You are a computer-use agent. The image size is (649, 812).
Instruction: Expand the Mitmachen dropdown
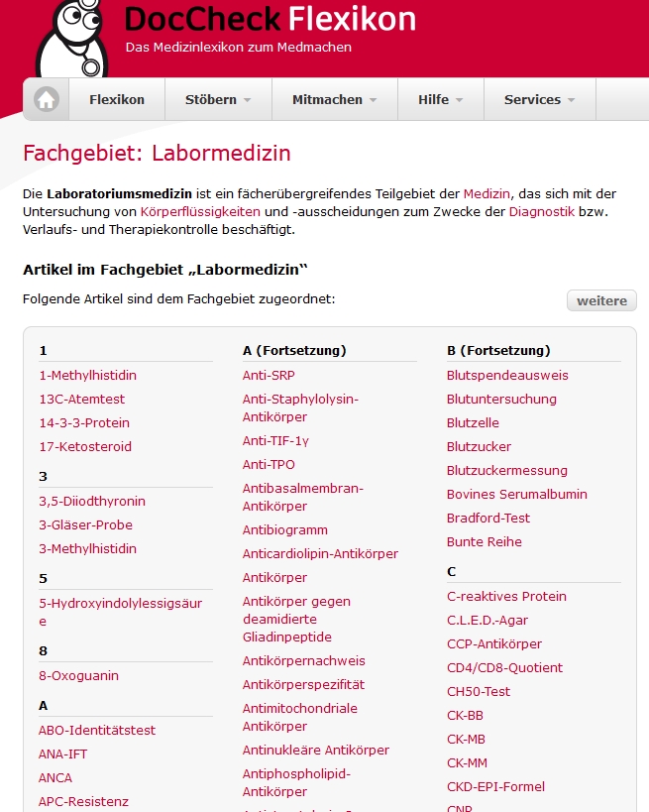click(x=334, y=99)
